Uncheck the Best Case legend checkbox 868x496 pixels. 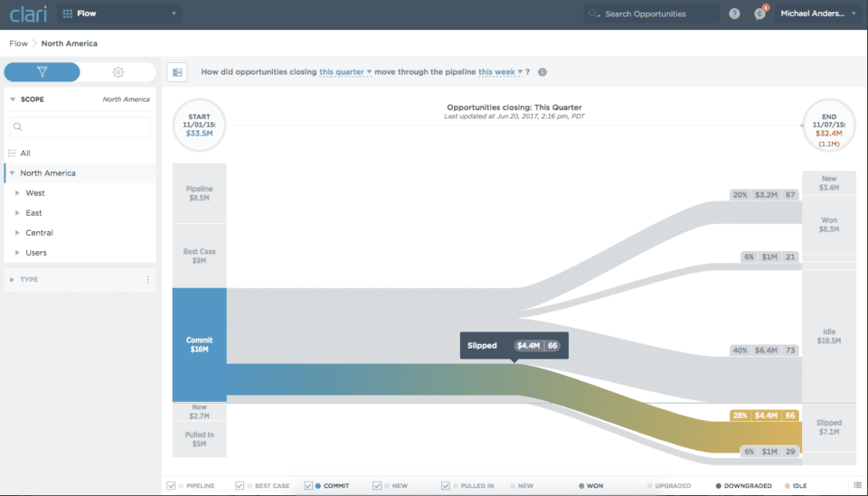tap(240, 486)
